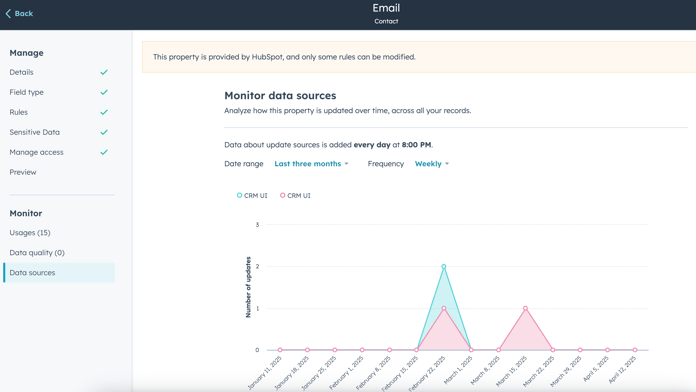Click the checkmark next to Field type
The height and width of the screenshot is (392, 696).
tap(104, 92)
